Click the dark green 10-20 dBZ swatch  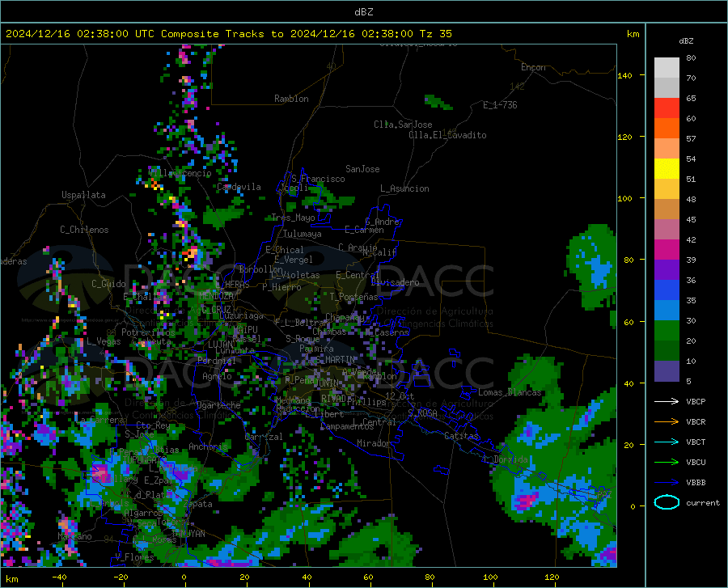tap(667, 351)
